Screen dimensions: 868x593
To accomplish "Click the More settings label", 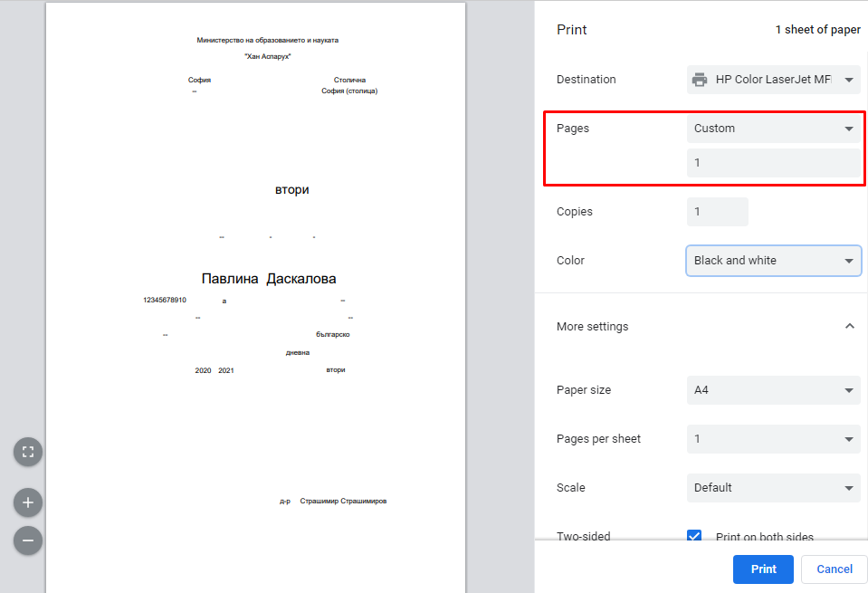I will tap(592, 327).
